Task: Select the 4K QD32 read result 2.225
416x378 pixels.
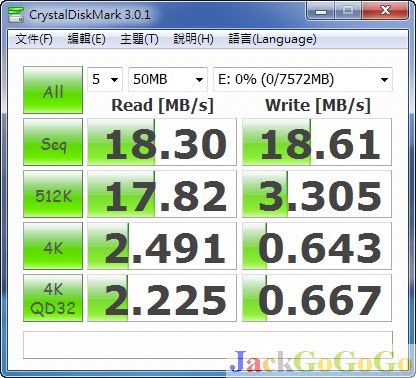Action: click(x=162, y=298)
